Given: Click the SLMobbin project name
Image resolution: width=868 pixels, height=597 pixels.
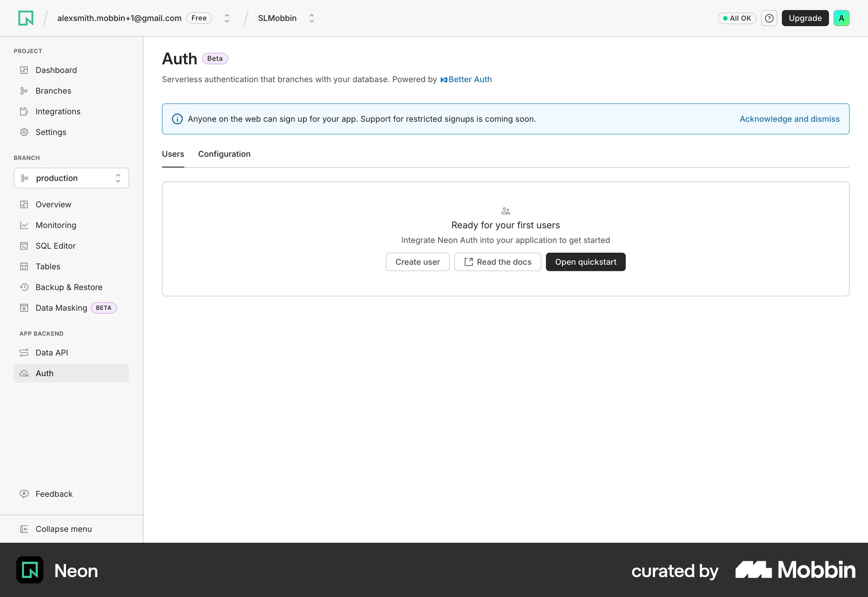Looking at the screenshot, I should [x=277, y=18].
